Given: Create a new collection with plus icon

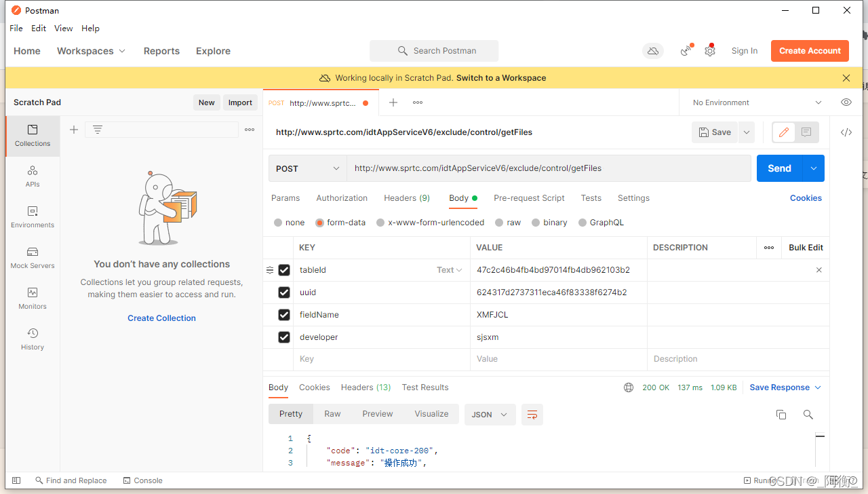Looking at the screenshot, I should (74, 130).
